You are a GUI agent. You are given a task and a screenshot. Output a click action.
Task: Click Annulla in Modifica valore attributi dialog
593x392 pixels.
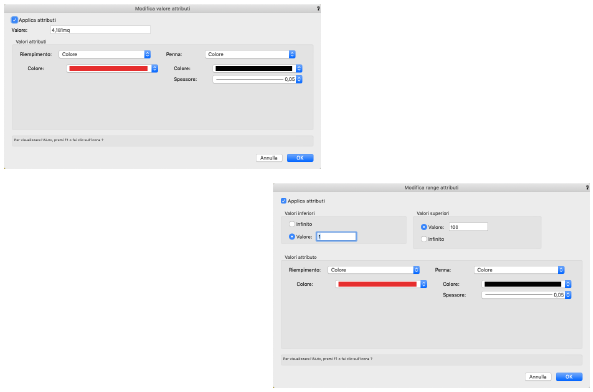tap(269, 158)
